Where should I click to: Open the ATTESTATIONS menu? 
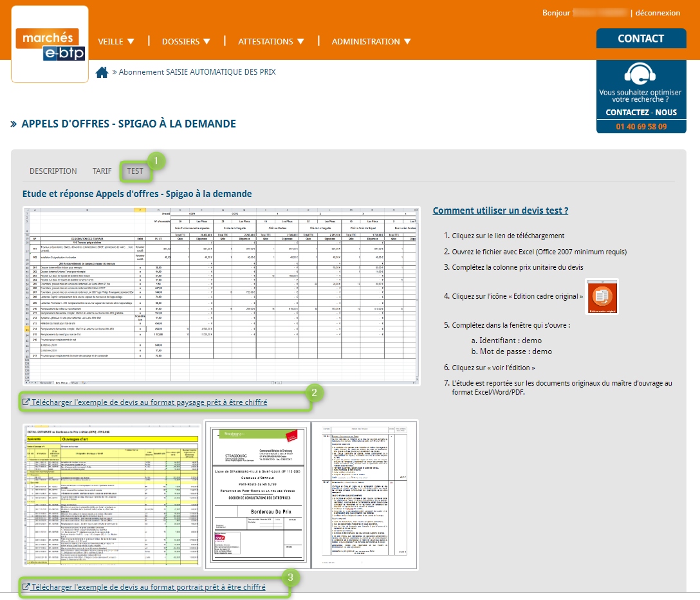point(271,42)
